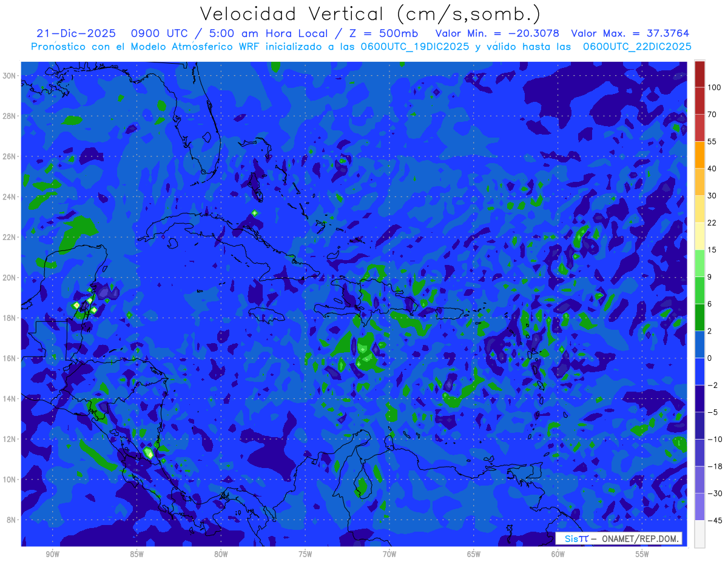
Task: Click the colorbar value label '-18'
Action: (x=714, y=467)
